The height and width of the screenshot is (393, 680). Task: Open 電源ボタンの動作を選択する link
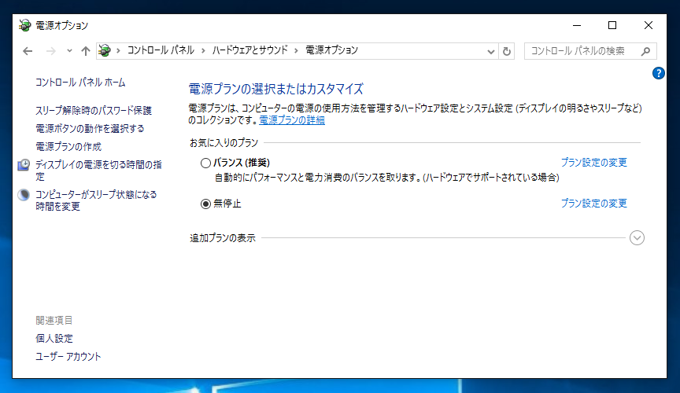pos(90,129)
